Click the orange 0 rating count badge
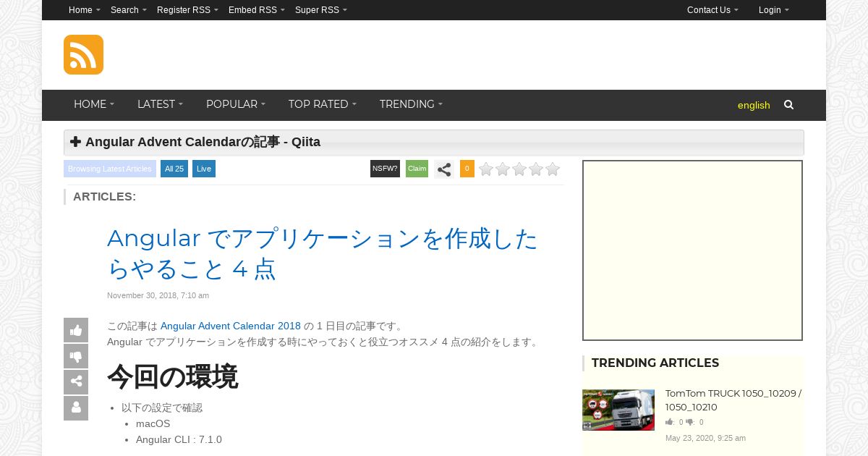 [467, 169]
